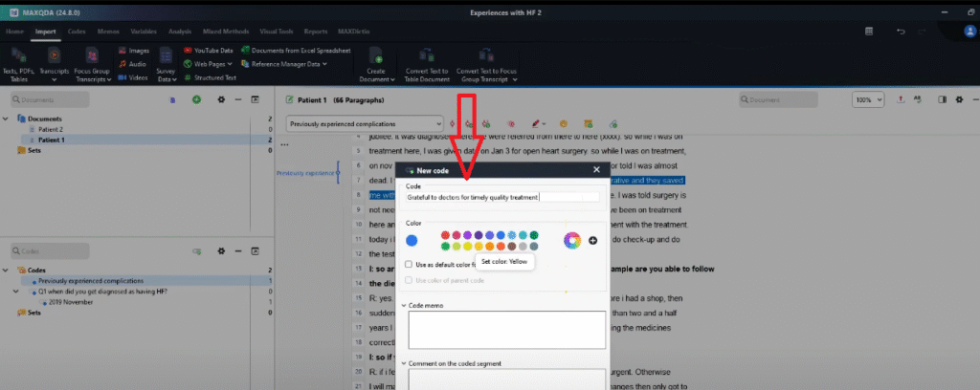The height and width of the screenshot is (390, 980).
Task: Add a custom color with plus button
Action: (592, 240)
